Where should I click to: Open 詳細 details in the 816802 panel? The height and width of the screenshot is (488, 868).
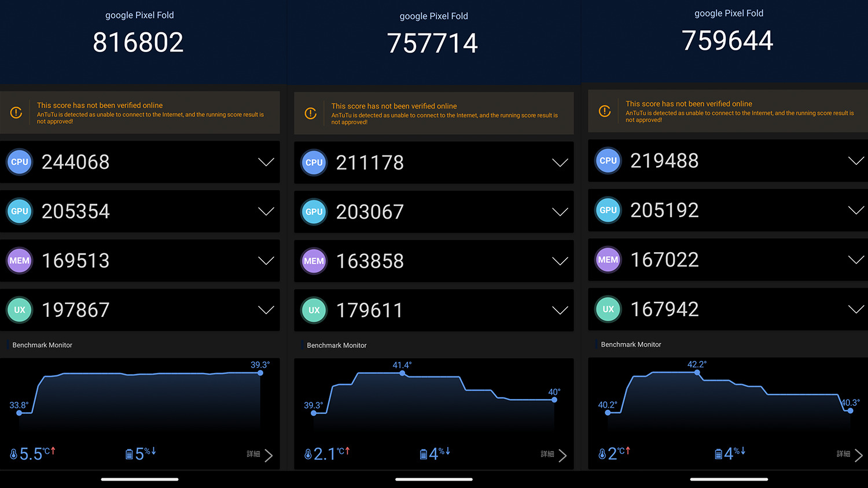pos(260,455)
